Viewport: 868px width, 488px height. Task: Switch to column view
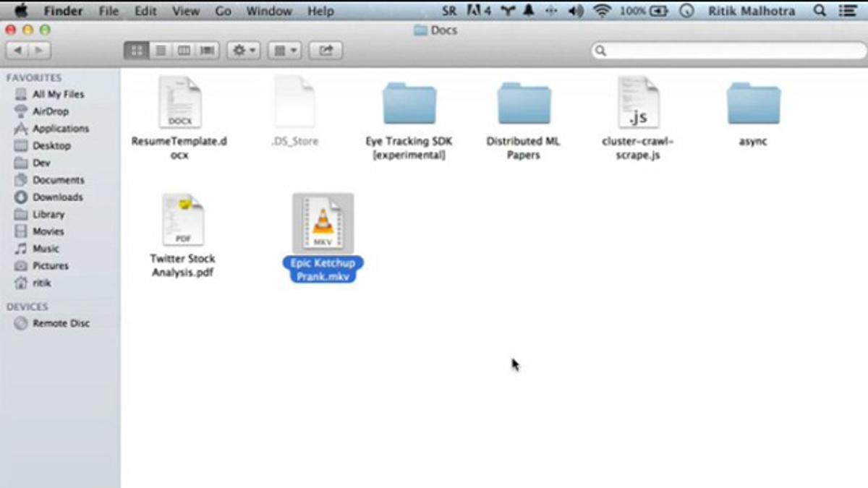tap(184, 51)
